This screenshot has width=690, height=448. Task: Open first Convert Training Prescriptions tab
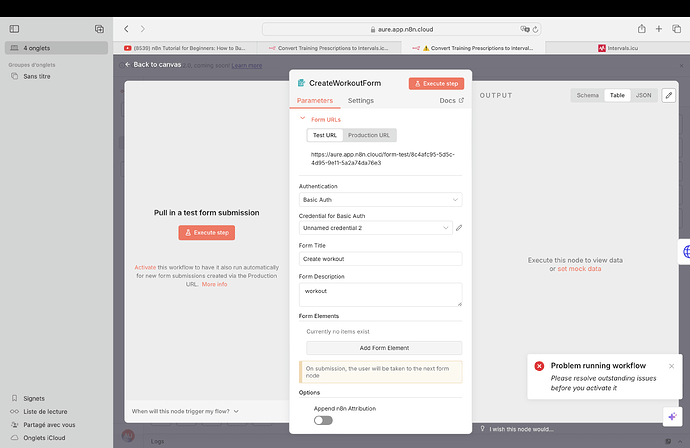pos(329,48)
